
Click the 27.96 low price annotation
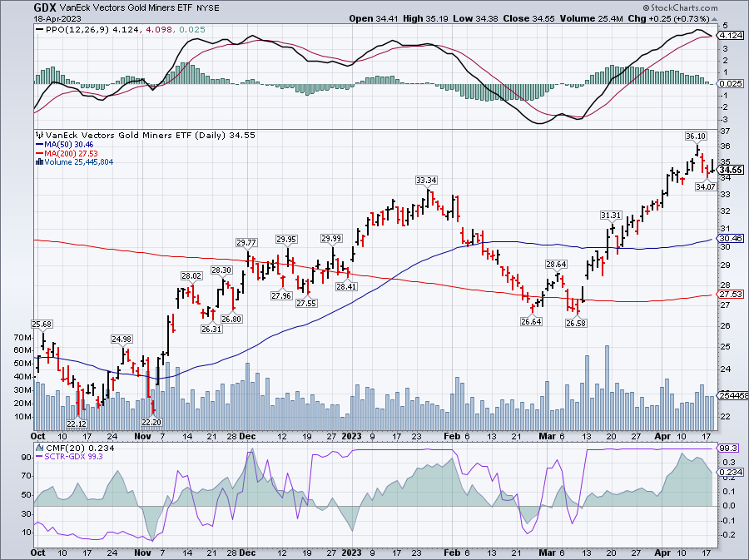(281, 295)
